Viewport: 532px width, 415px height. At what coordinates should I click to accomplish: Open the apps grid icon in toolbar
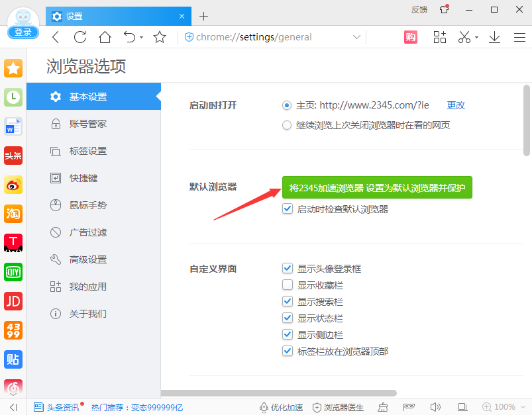tap(440, 37)
